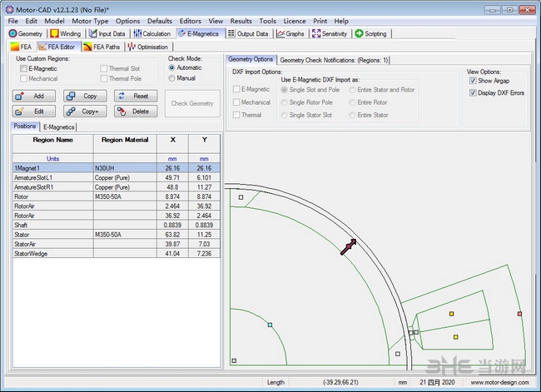Click the FEA sub-tab icon
Viewport: 541px width, 392px height.
tap(14, 47)
